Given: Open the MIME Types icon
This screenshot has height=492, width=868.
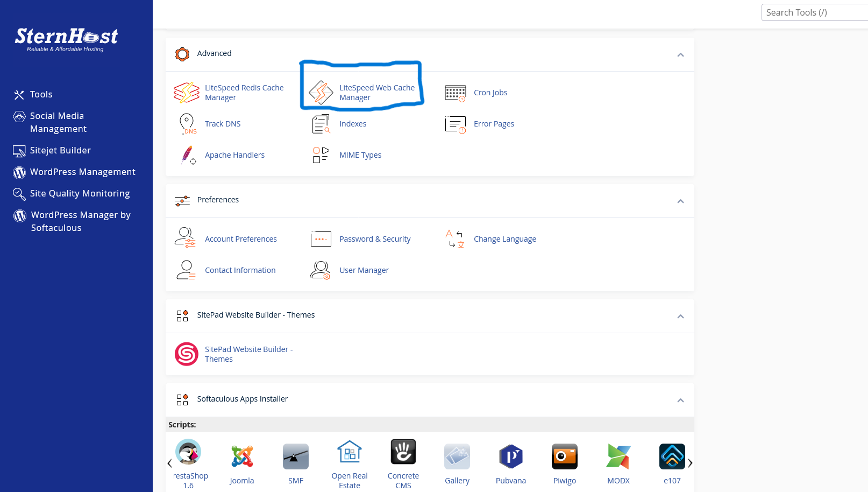Looking at the screenshot, I should point(321,155).
